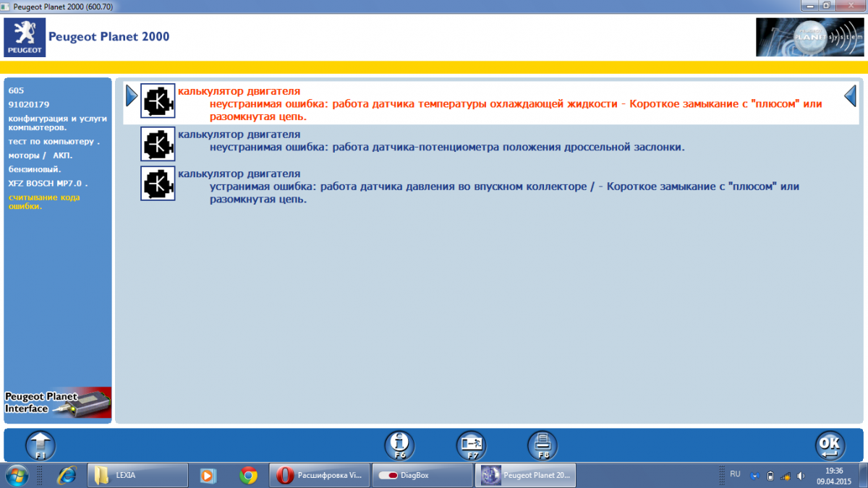Click sidebar 'XFZ BOSCH MP7.0'
Image resolution: width=868 pixels, height=488 pixels.
point(48,183)
